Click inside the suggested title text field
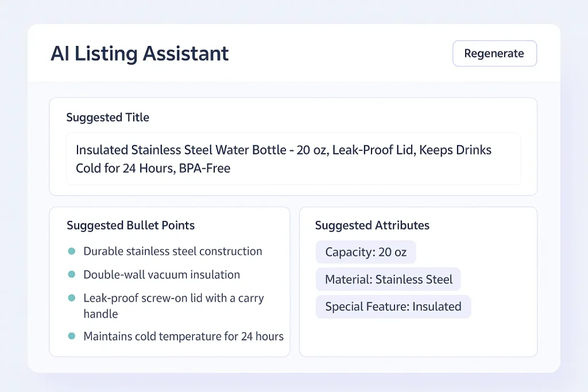This screenshot has width=588, height=392. pos(293,159)
